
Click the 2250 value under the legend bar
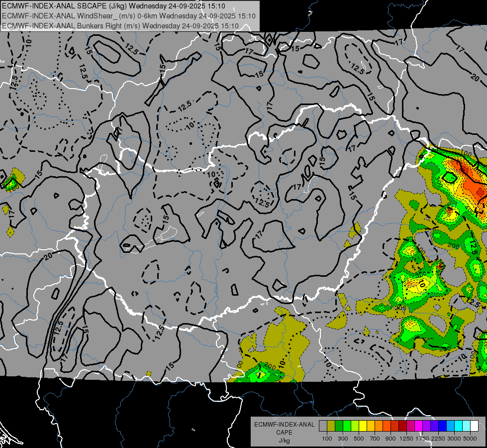(438, 439)
